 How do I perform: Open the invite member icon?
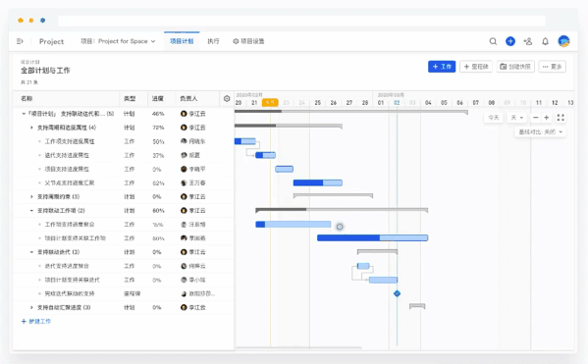[x=527, y=41]
